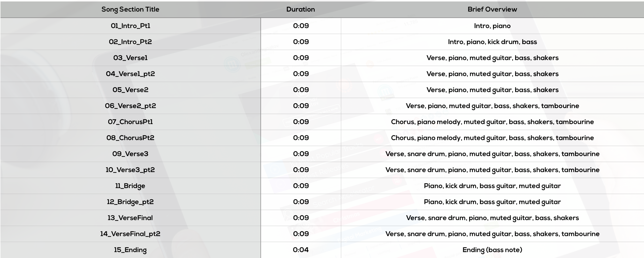Select the "05_Verse2" title cell

[130, 90]
